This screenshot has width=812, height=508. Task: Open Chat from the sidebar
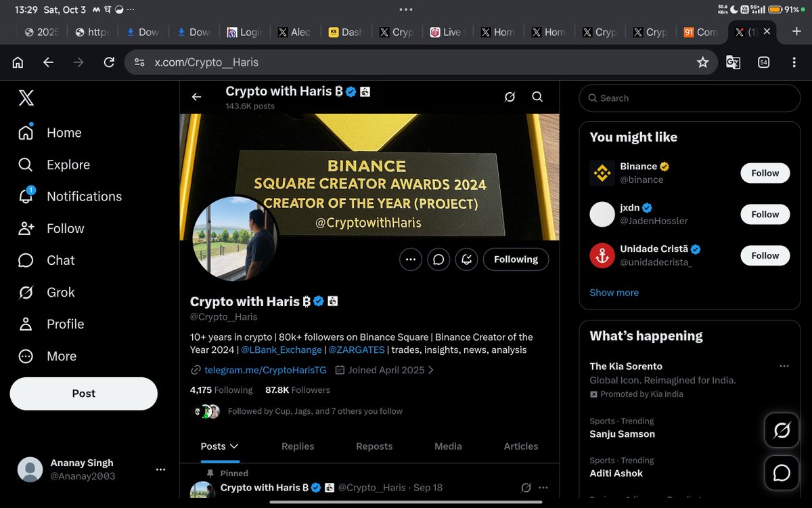pyautogui.click(x=47, y=260)
